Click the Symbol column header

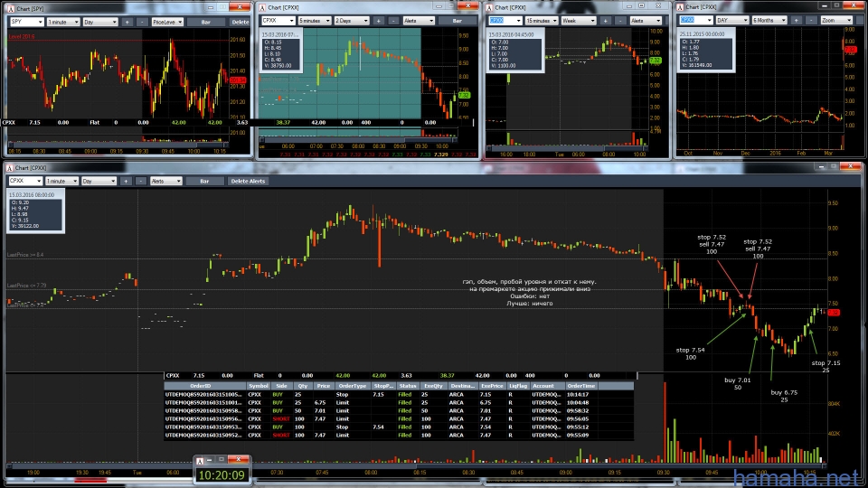[258, 386]
